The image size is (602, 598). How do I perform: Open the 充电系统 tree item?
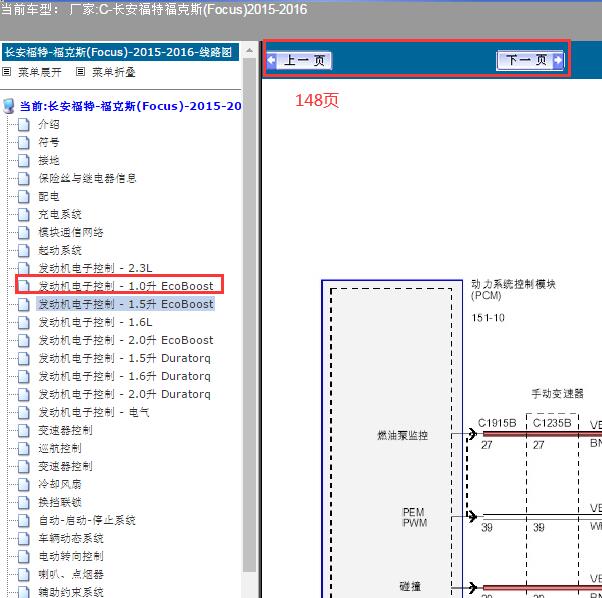tap(60, 214)
